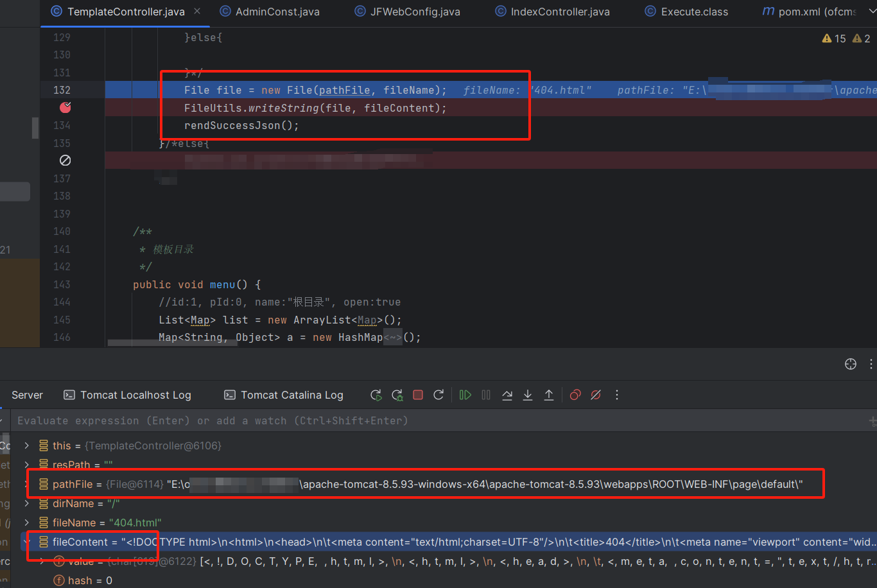Screen dimensions: 877x588
Task: Open the View Breakpoints dialog
Action: (x=575, y=395)
